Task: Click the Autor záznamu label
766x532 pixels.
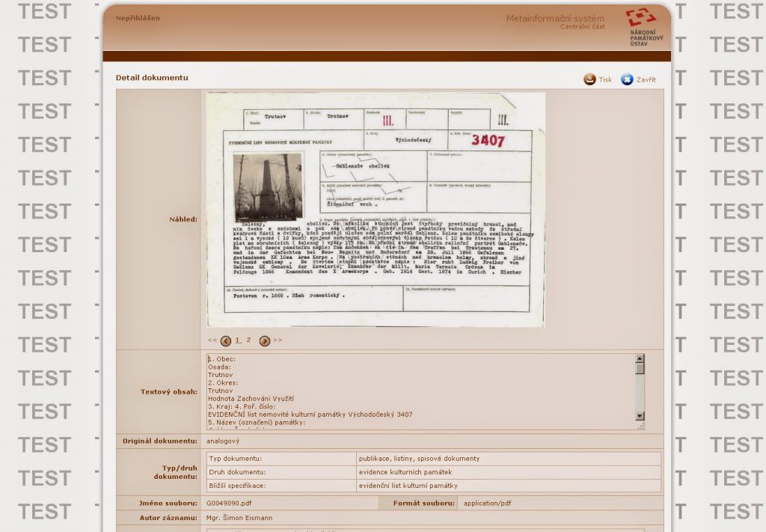Action: [168, 518]
